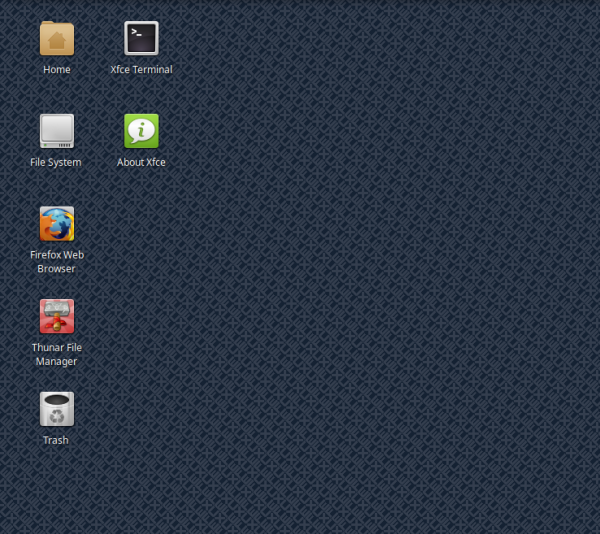
Task: Click the "Firefox Web Browser" label text
Action: click(x=57, y=262)
